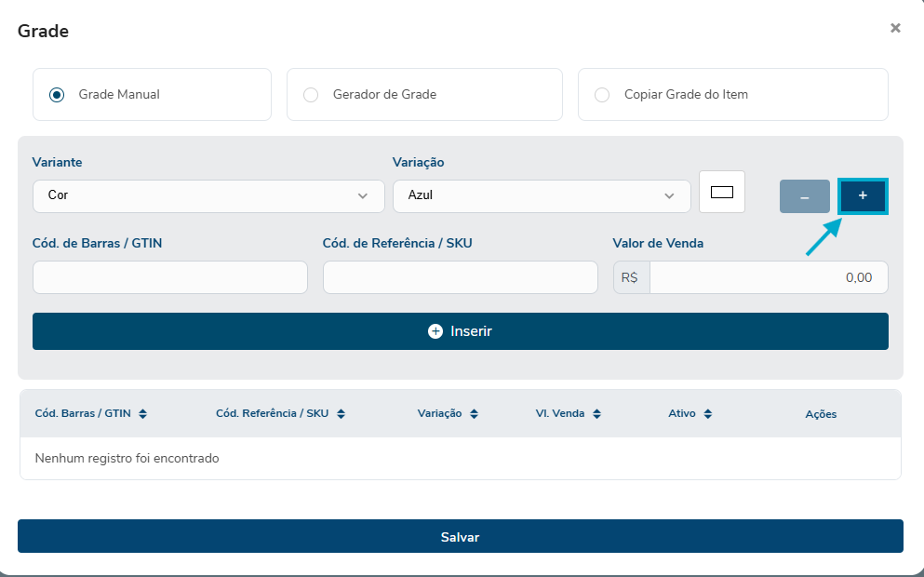Close the Grade dialog with X
This screenshot has width=924, height=577.
895,29
